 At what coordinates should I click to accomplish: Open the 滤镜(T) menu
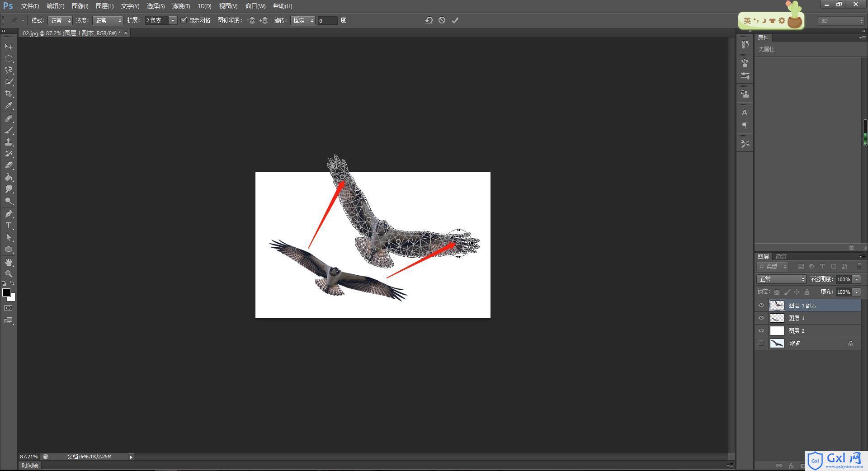(x=181, y=6)
